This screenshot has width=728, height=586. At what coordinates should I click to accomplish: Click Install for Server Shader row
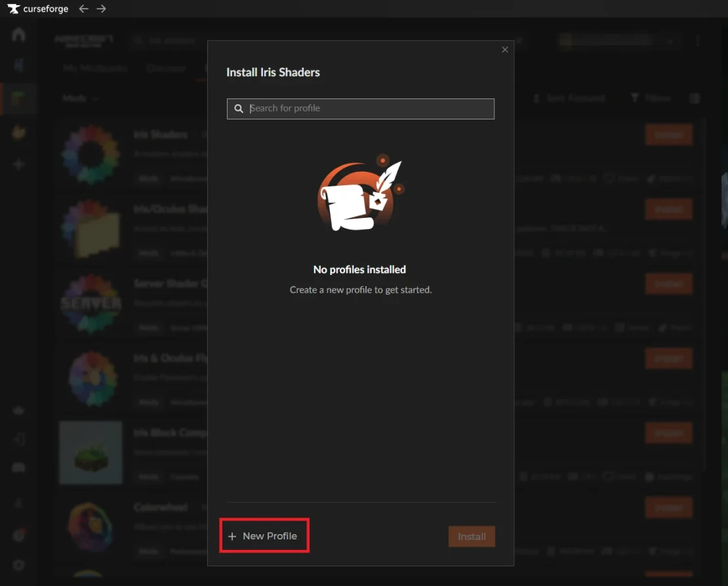668,283
